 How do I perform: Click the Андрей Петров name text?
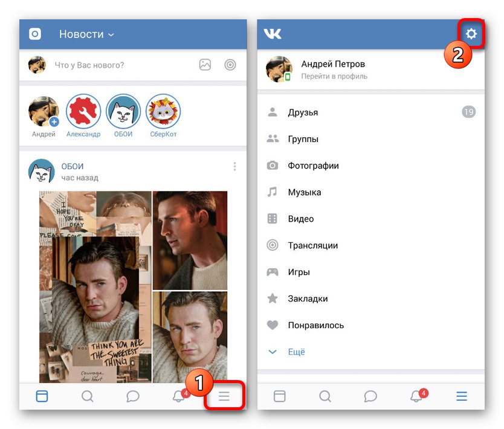coord(333,64)
